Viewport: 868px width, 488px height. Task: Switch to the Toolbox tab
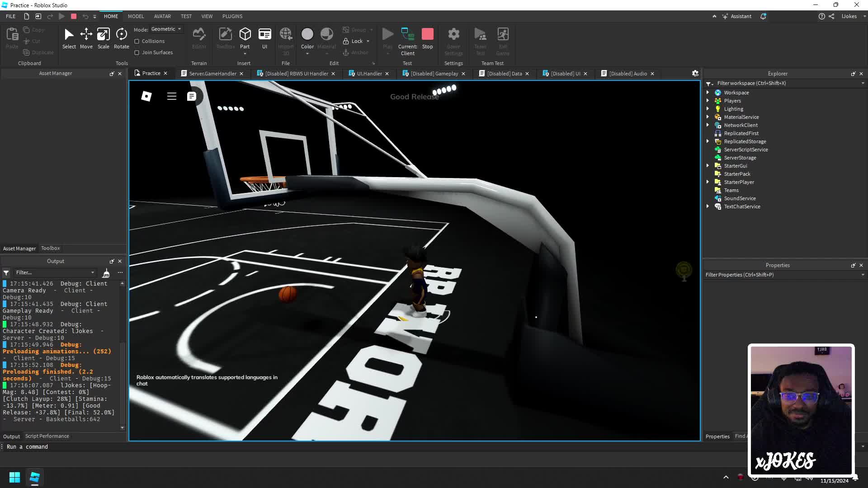coord(51,248)
